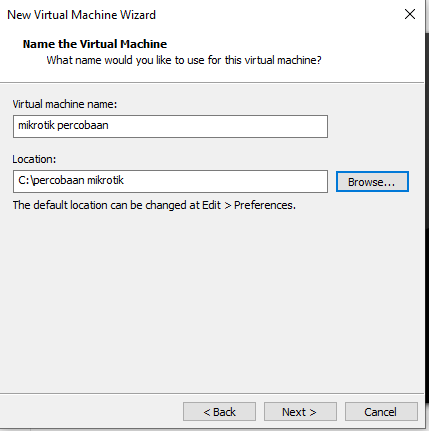
Task: Click the Browse... button for location
Action: pos(372,182)
